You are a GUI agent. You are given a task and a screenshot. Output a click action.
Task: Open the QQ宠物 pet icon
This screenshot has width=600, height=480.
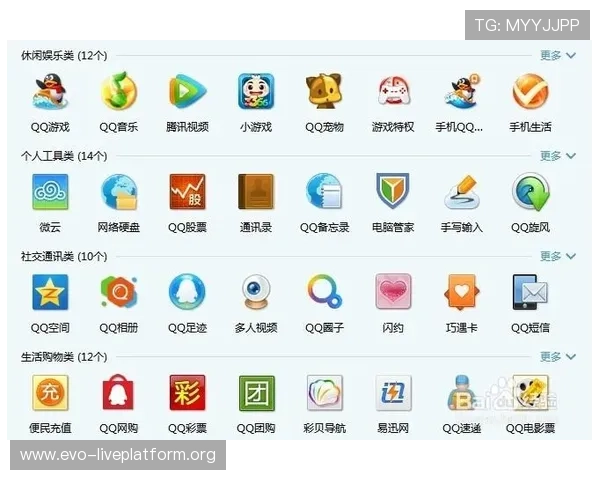pos(324,91)
